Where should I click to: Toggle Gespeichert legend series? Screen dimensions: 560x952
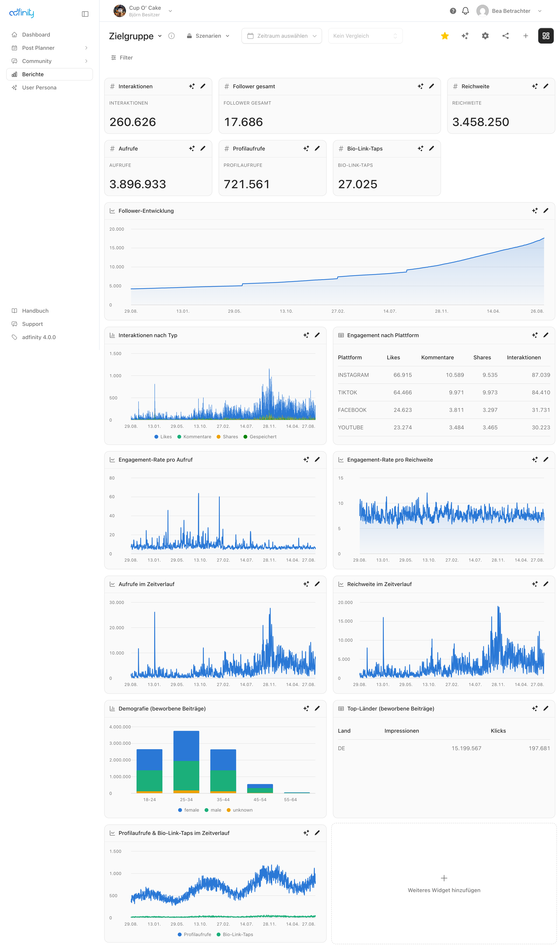(260, 437)
